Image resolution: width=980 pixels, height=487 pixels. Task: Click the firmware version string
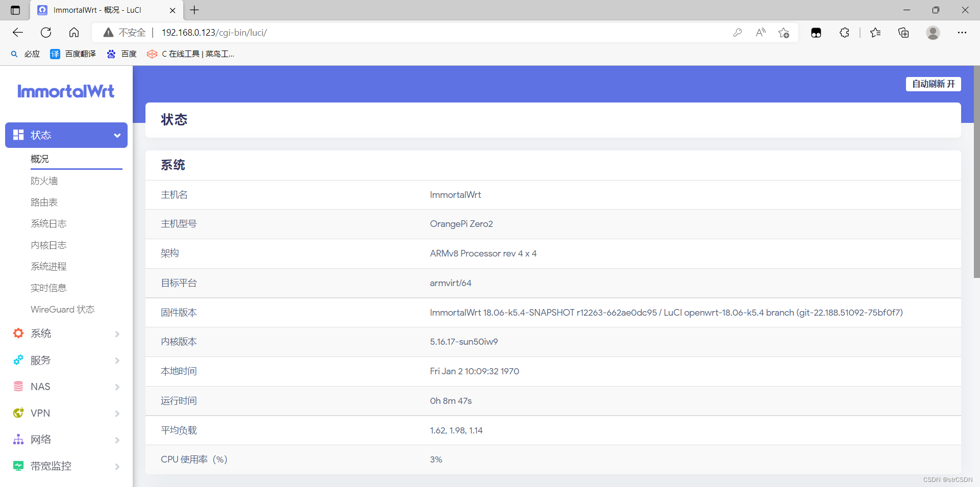tap(666, 313)
